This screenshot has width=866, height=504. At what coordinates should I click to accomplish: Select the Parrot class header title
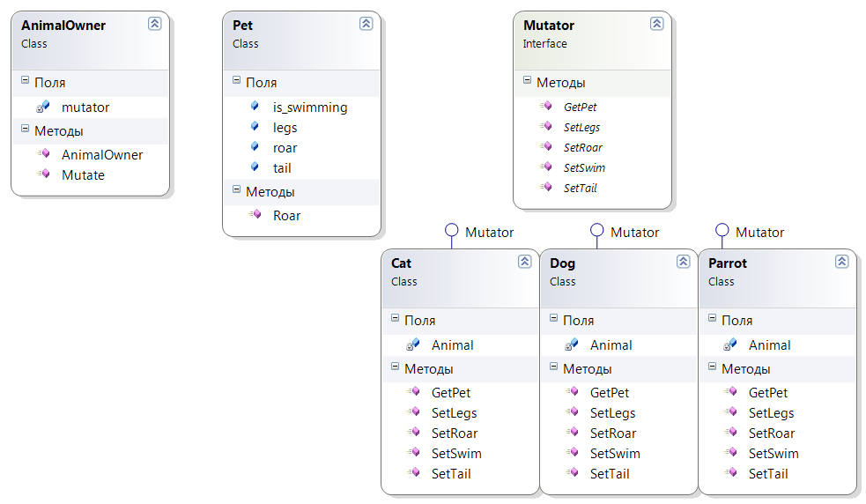pyautogui.click(x=728, y=263)
